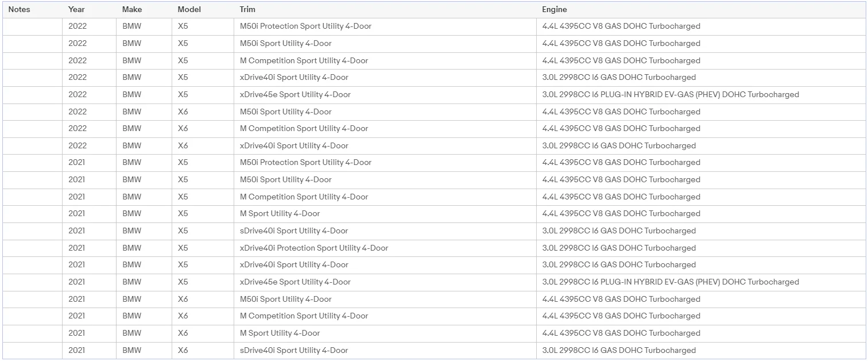Click the Engine column header
Viewport: 868px width, 361px height.
[702, 10]
